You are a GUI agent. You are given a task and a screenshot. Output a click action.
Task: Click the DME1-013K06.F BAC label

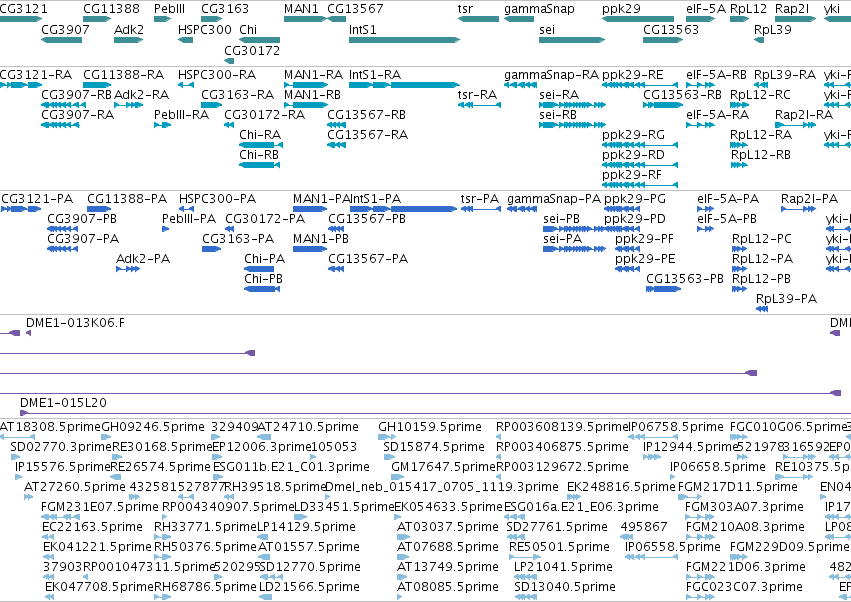pos(75,323)
